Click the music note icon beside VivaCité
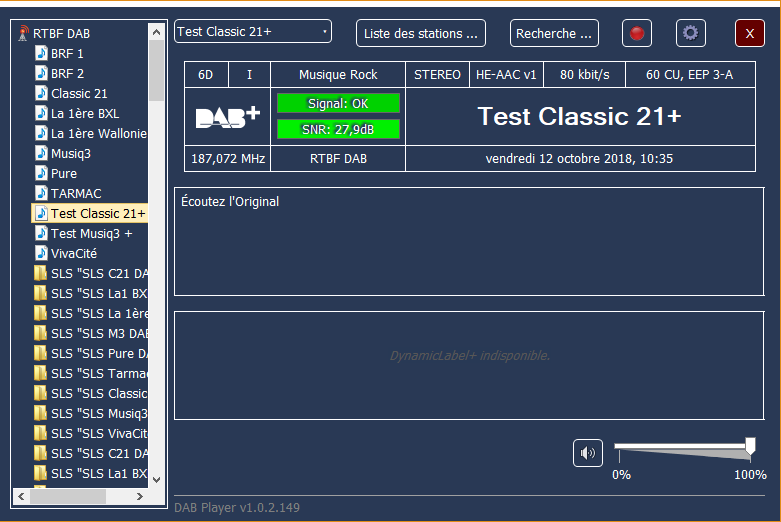 pos(41,253)
